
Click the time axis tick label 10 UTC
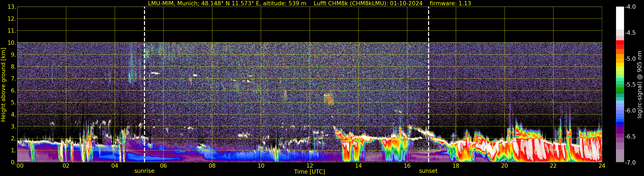point(261,166)
